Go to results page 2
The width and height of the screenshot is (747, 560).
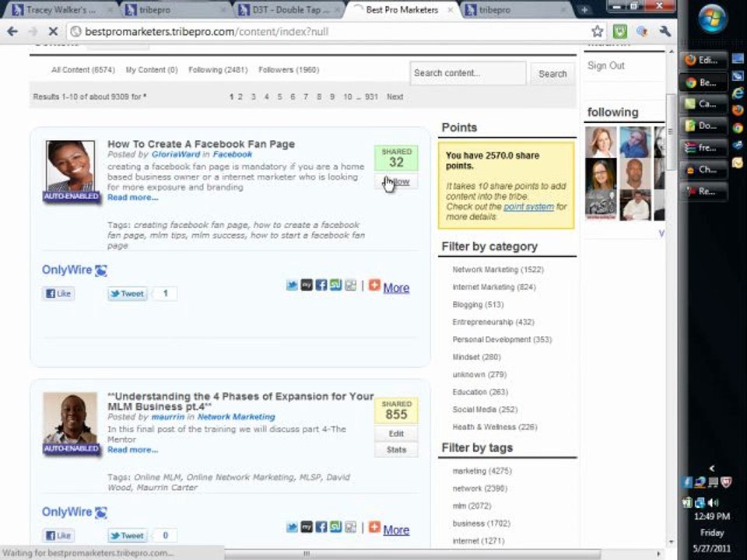point(240,96)
